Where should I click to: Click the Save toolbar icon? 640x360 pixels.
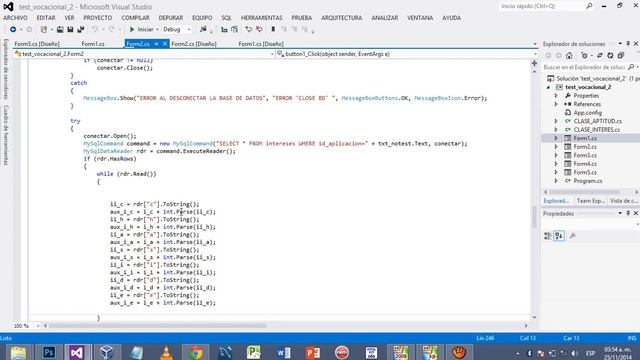click(x=70, y=29)
